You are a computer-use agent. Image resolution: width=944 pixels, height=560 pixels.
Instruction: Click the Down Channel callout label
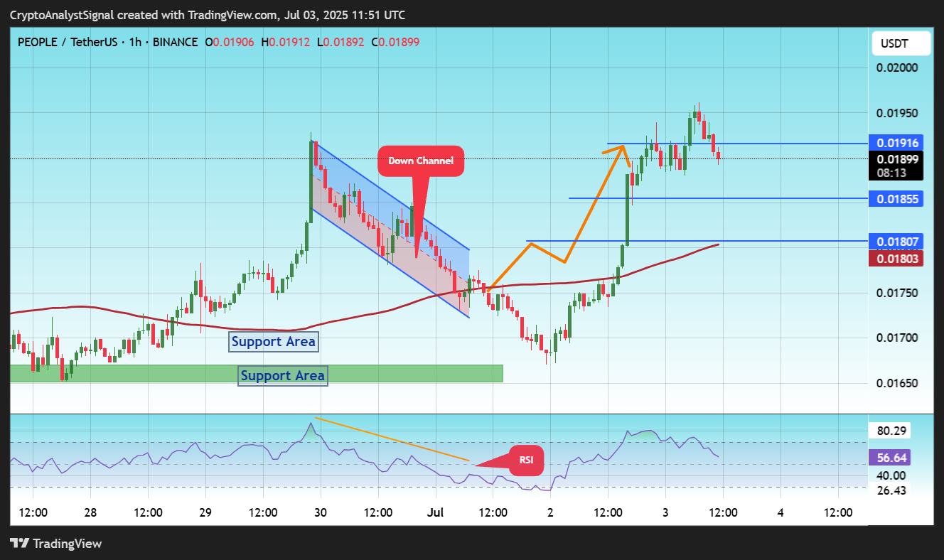click(421, 161)
